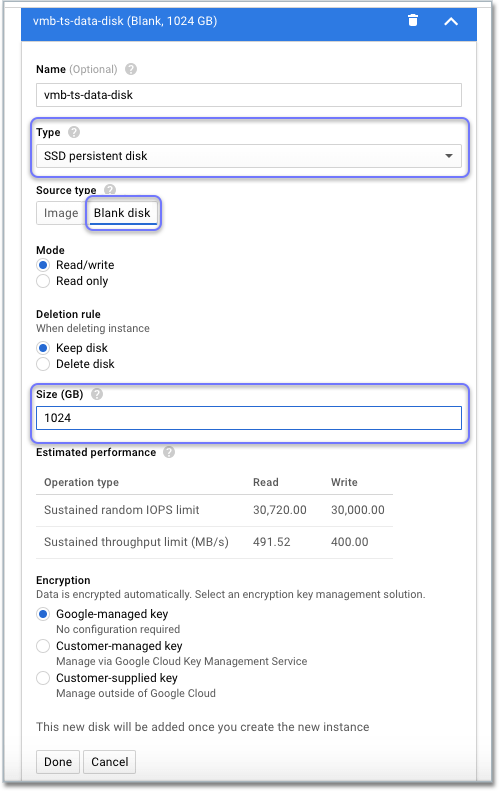Choose Delete disk deletion rule
Viewport: 499px width, 791px height.
43,364
